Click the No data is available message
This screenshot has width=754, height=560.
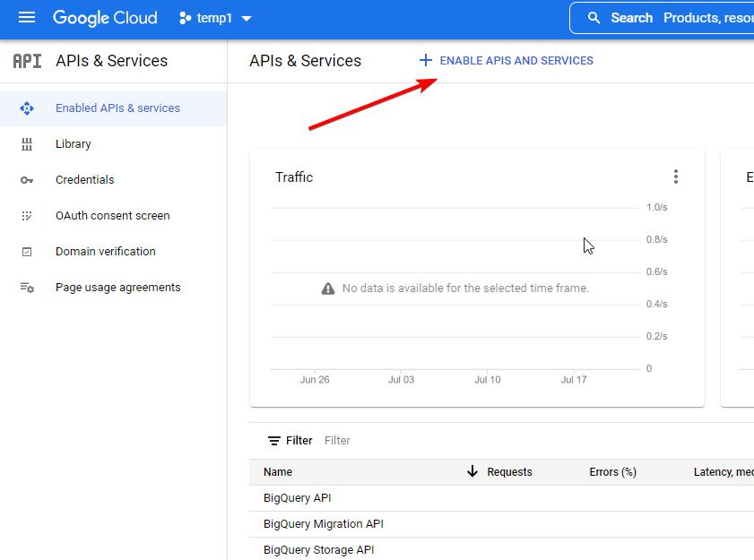465,288
